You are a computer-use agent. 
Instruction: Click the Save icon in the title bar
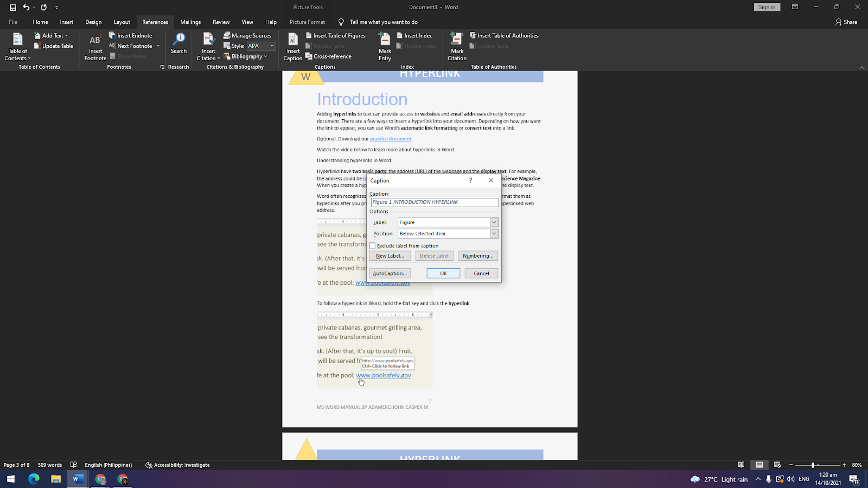point(13,7)
